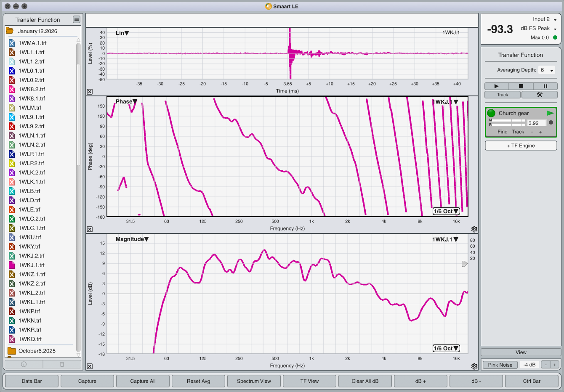
Task: Open the Input 2 source dropdown
Action: [x=545, y=19]
